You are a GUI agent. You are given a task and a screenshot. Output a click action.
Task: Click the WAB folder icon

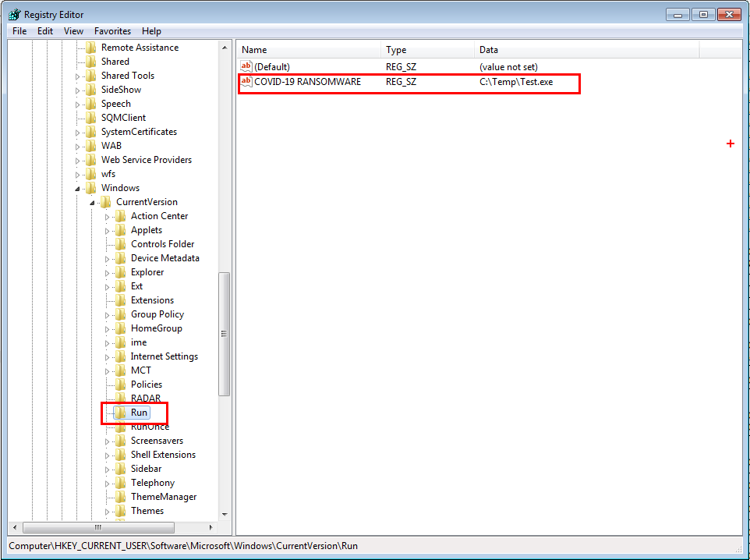91,146
